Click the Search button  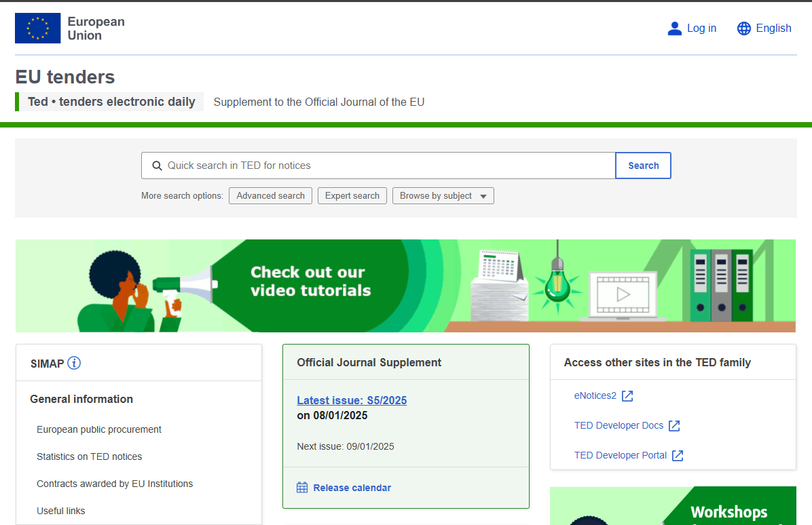(x=643, y=166)
